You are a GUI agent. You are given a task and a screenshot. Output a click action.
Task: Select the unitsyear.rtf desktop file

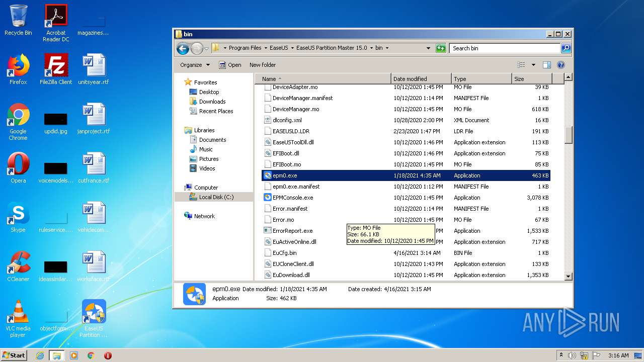tap(94, 69)
